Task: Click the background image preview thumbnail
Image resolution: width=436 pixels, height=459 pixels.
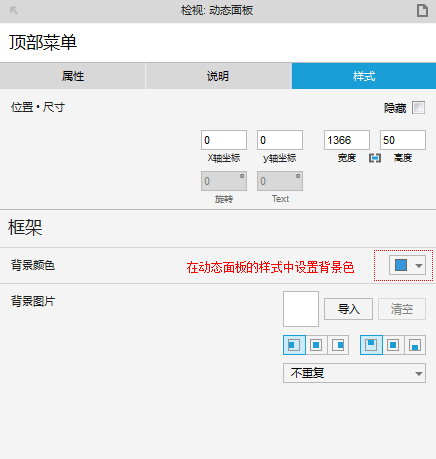Action: pyautogui.click(x=301, y=309)
